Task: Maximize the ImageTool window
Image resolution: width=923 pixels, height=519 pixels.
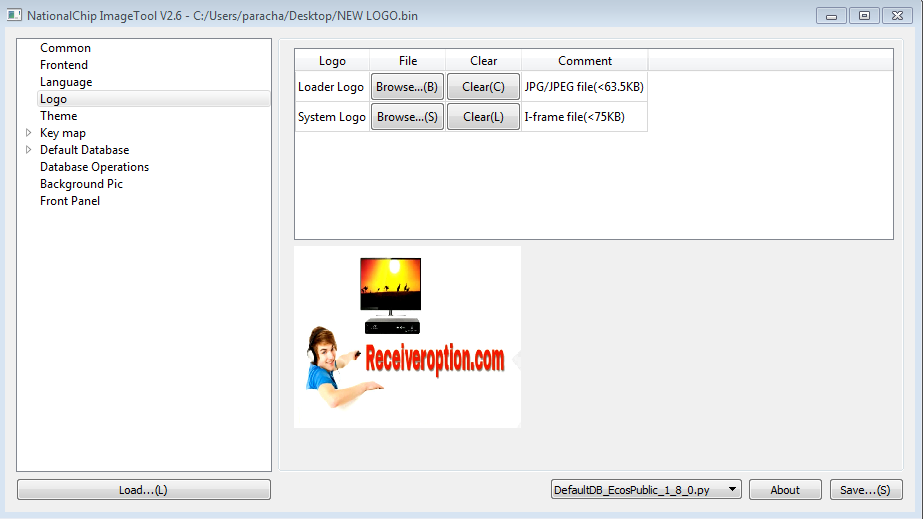Action: (864, 16)
